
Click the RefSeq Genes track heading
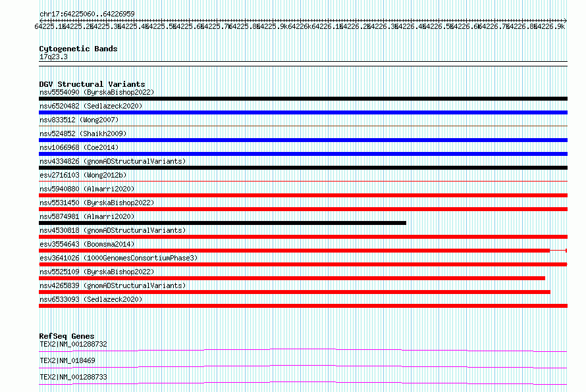click(x=67, y=336)
